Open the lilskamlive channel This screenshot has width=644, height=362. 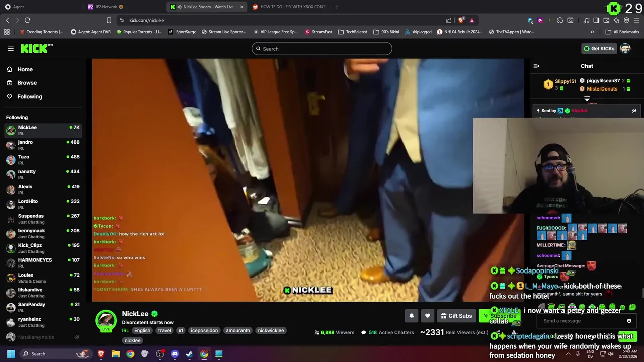coord(43,292)
